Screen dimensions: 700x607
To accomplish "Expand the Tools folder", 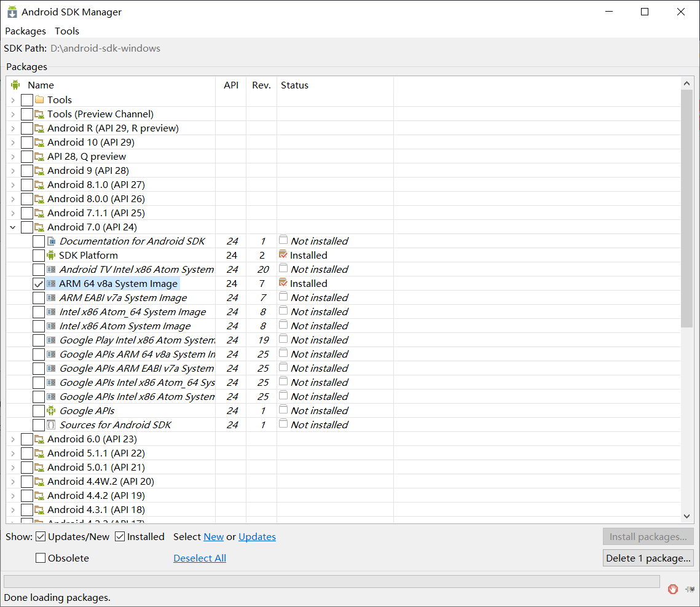I will [13, 100].
